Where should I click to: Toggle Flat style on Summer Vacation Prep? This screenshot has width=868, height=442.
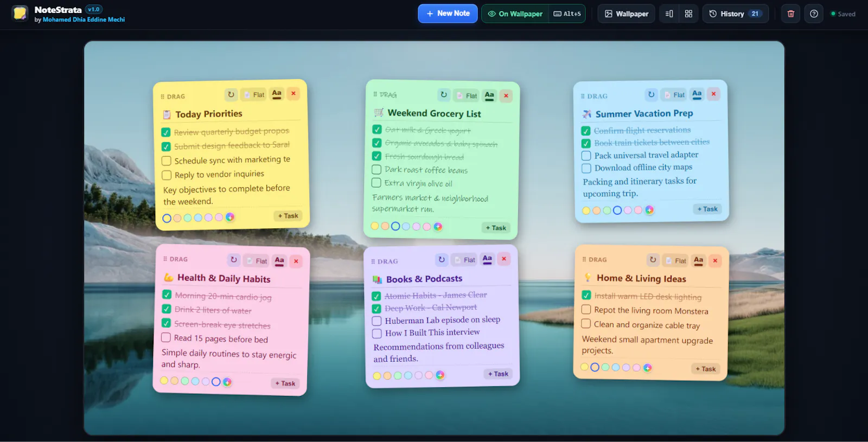coord(675,95)
